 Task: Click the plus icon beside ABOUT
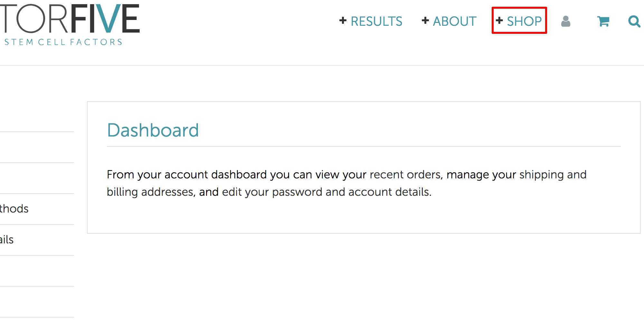click(x=425, y=21)
